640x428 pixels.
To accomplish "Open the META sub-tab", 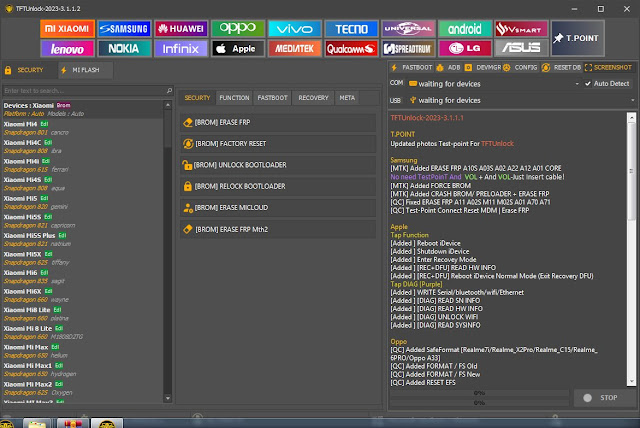I will pyautogui.click(x=347, y=98).
